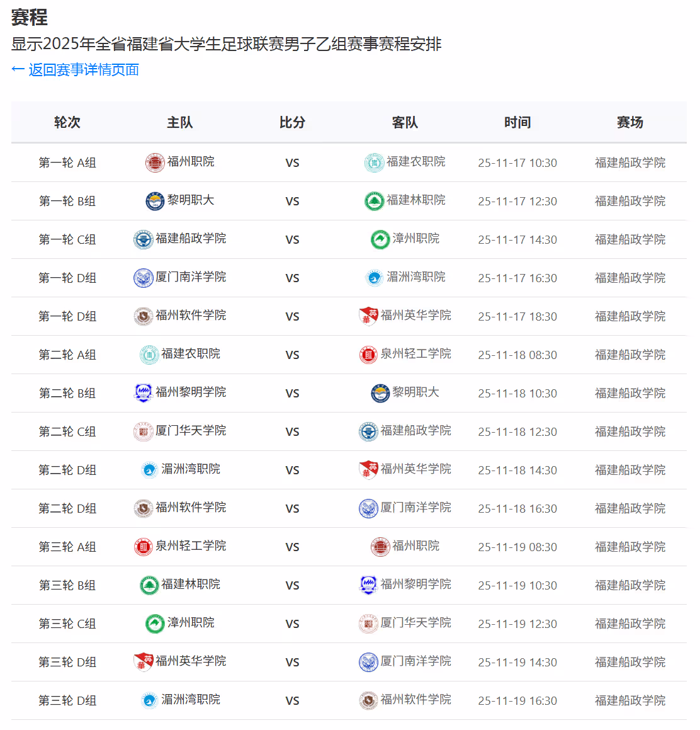Open the 漳州职院 green arrow badge

(x=380, y=239)
